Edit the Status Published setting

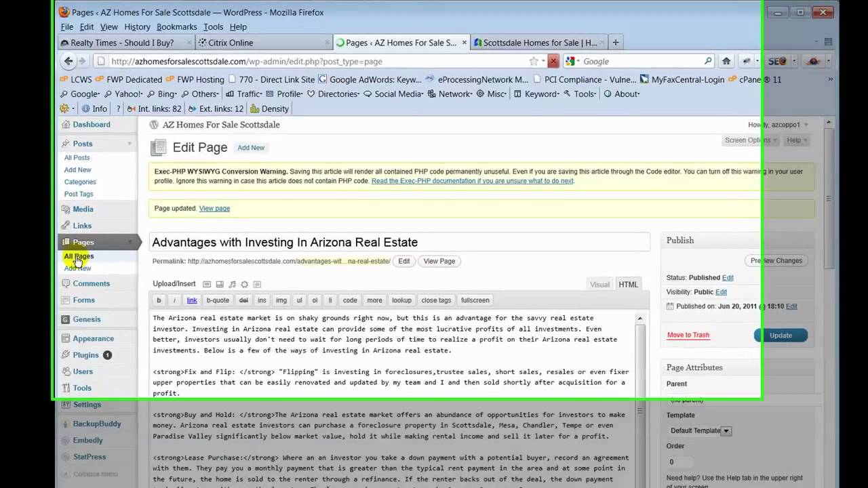[728, 278]
